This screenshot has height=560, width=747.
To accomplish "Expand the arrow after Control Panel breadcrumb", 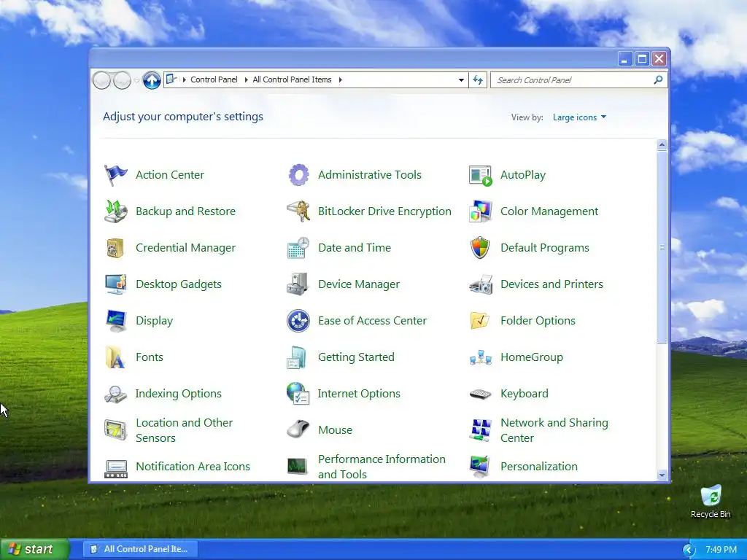I will click(247, 79).
